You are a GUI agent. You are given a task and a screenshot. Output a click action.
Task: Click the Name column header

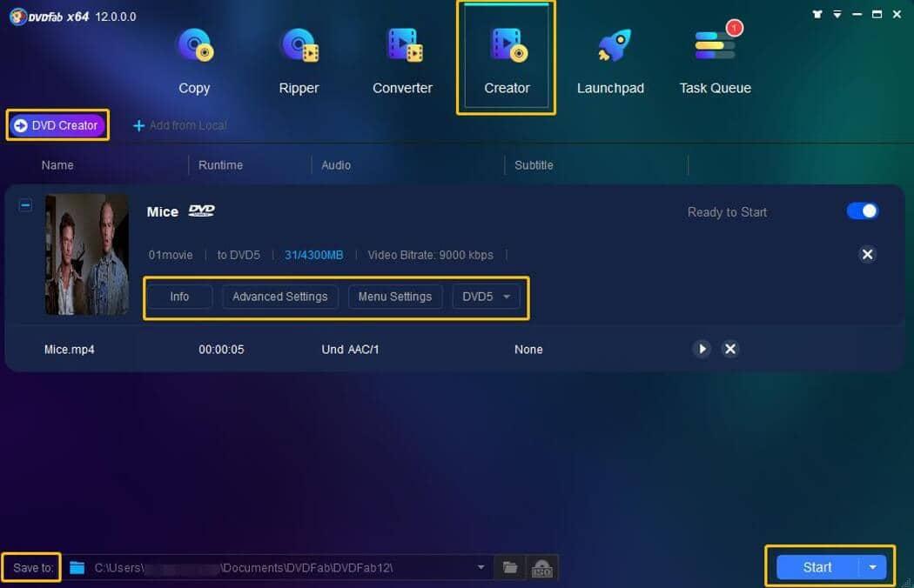click(57, 165)
